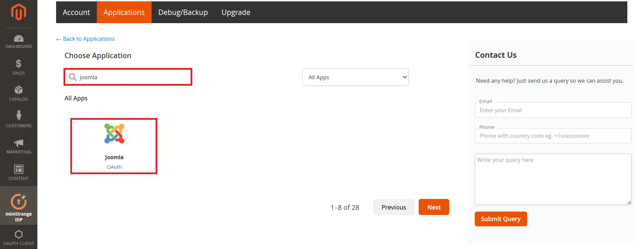644x249 pixels.
Task: Click the Contact Us heading
Action: click(x=495, y=55)
